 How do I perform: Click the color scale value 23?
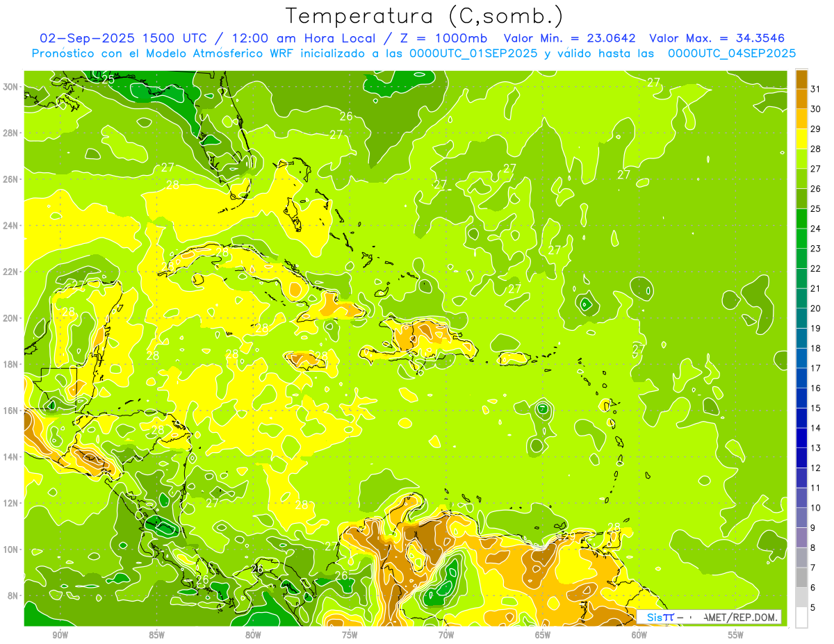pyautogui.click(x=816, y=248)
